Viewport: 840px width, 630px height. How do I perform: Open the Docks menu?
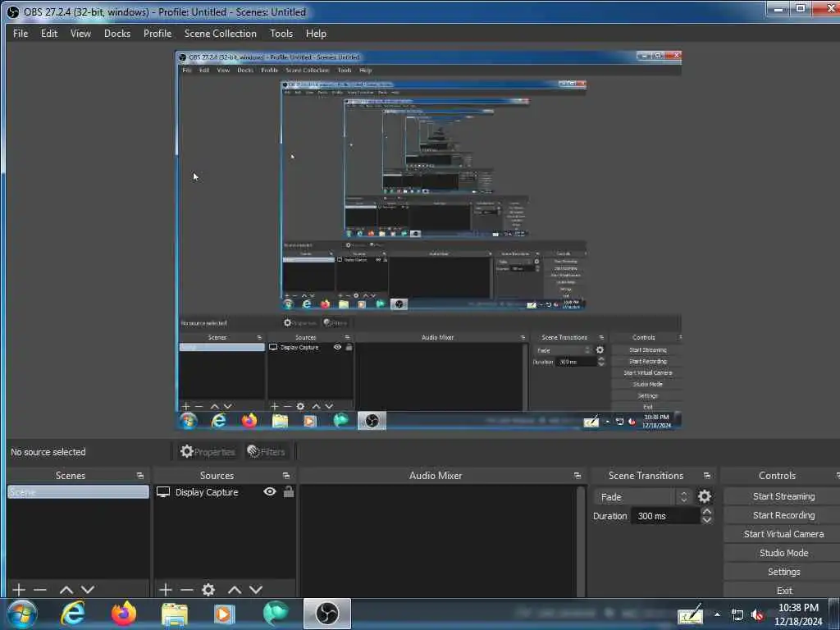pos(117,33)
